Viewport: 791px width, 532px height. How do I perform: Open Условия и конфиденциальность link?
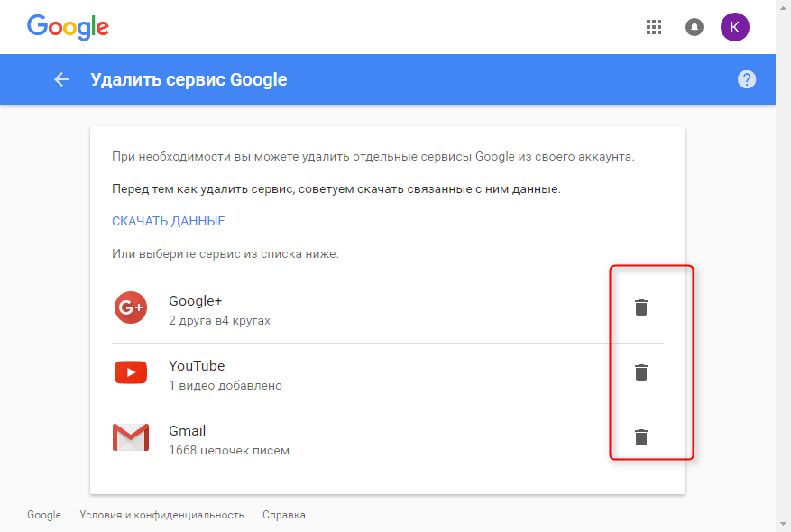(x=162, y=515)
